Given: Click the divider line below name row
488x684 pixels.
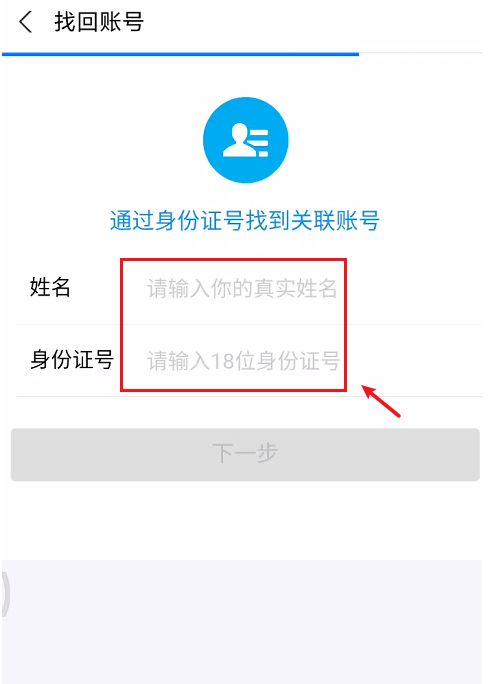Looking at the screenshot, I should pyautogui.click(x=249, y=325).
